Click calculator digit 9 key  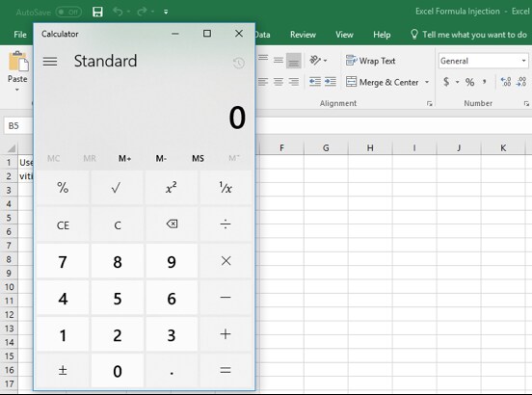(172, 261)
